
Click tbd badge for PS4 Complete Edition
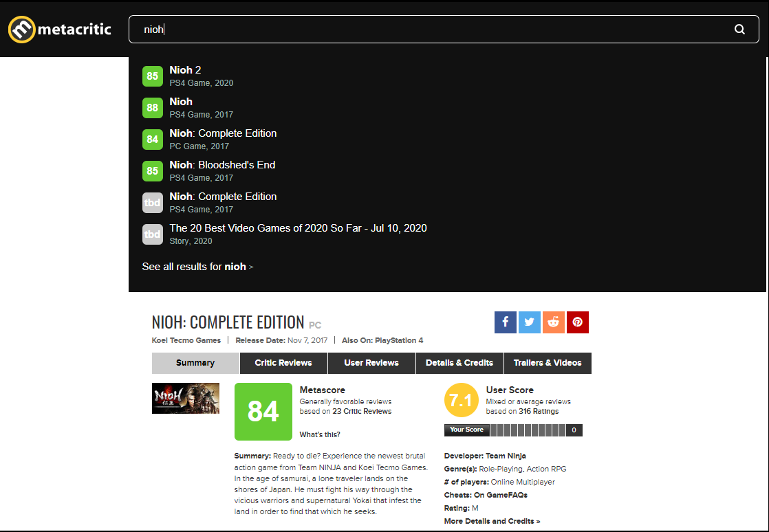(153, 202)
